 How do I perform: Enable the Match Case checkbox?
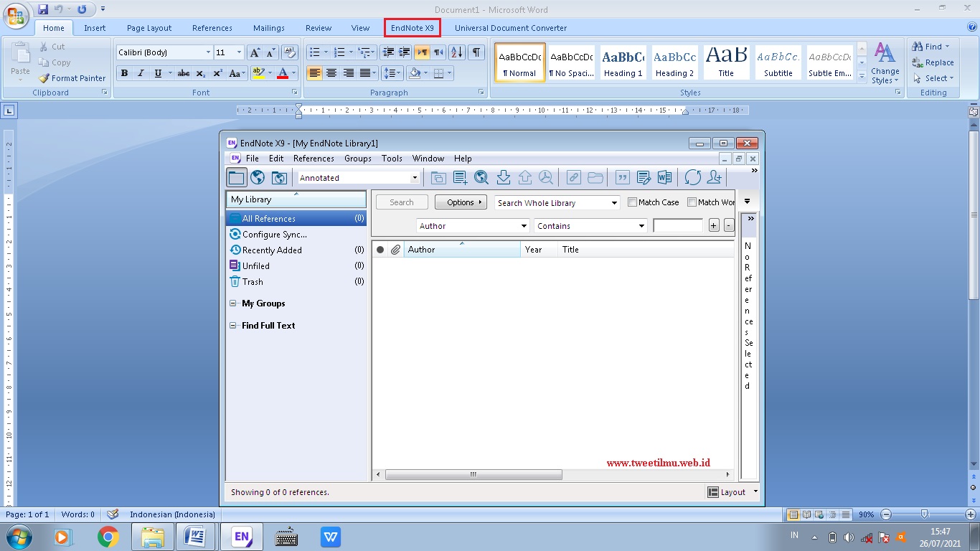tap(632, 202)
